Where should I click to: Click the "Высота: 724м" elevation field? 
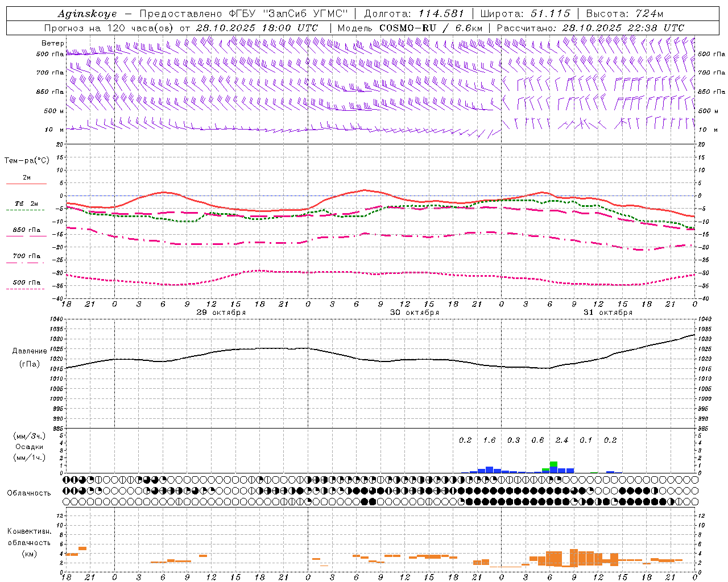click(624, 14)
